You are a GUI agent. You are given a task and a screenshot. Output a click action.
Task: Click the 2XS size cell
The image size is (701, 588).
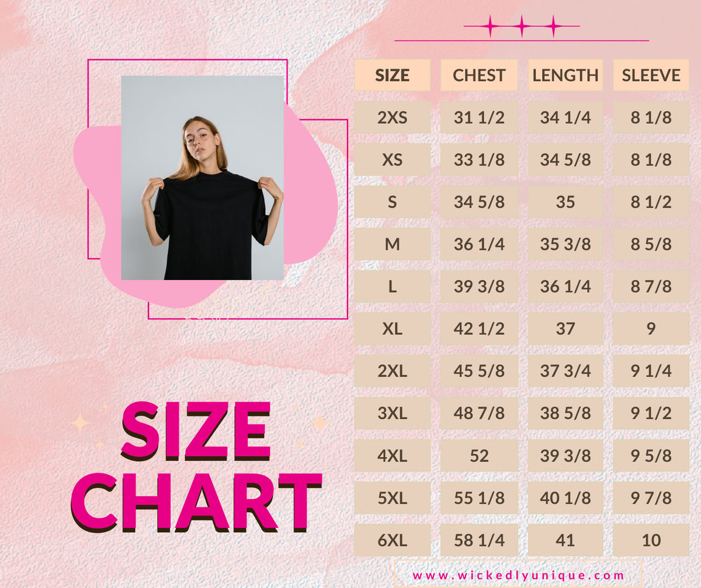[392, 117]
